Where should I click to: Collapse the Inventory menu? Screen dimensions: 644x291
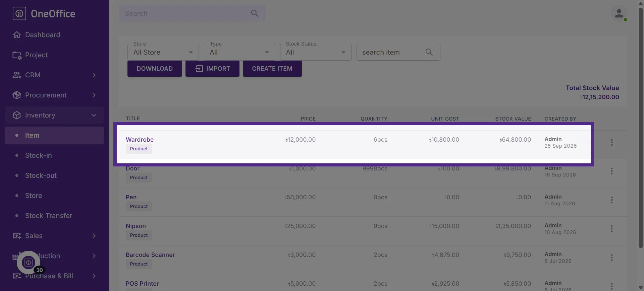click(x=54, y=115)
